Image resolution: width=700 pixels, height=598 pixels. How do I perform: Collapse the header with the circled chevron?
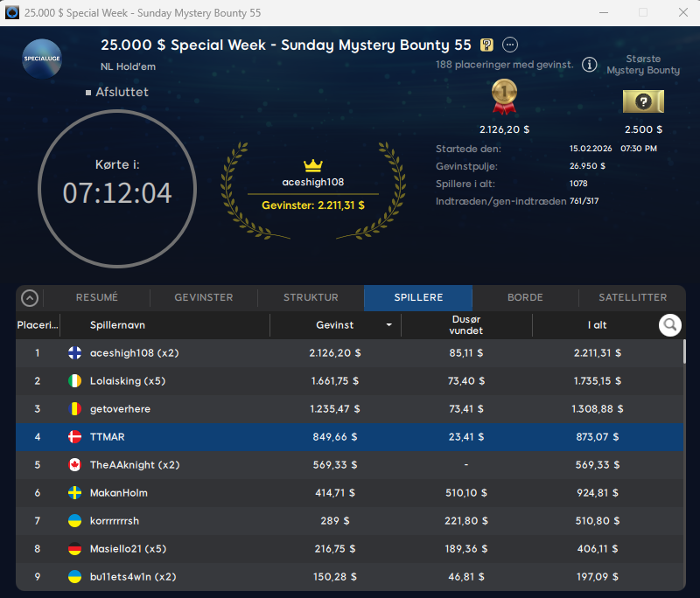[30, 298]
